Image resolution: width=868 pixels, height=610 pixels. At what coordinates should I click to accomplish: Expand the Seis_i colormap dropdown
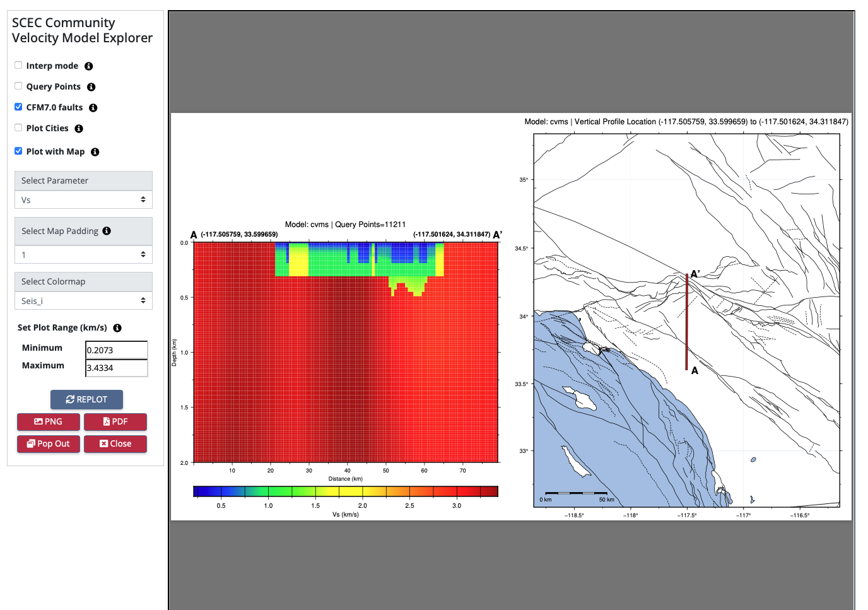click(x=83, y=301)
